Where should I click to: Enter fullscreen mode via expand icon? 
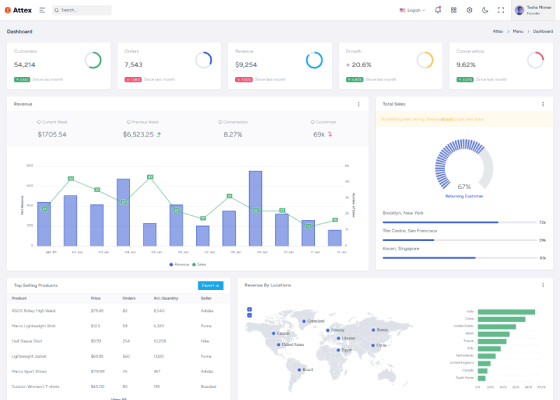pyautogui.click(x=501, y=10)
